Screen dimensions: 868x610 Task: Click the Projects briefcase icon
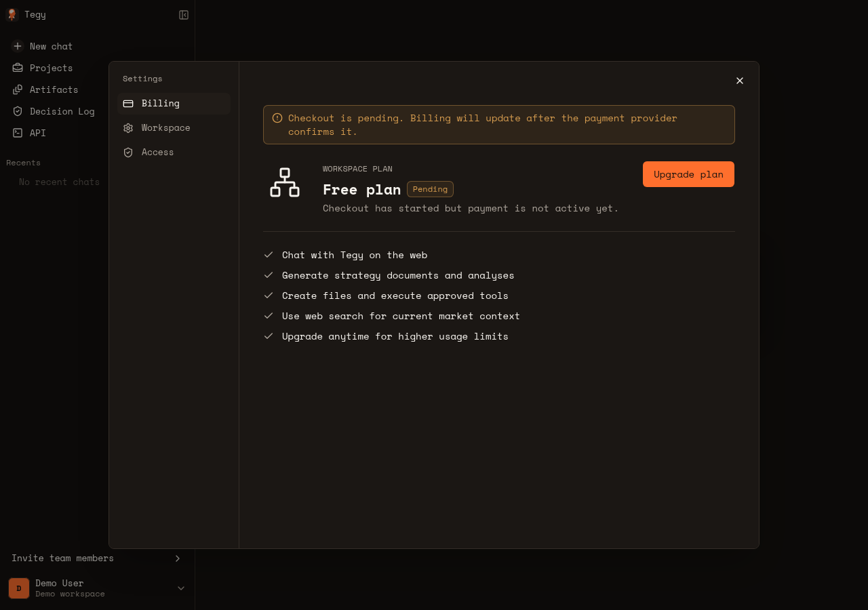18,68
